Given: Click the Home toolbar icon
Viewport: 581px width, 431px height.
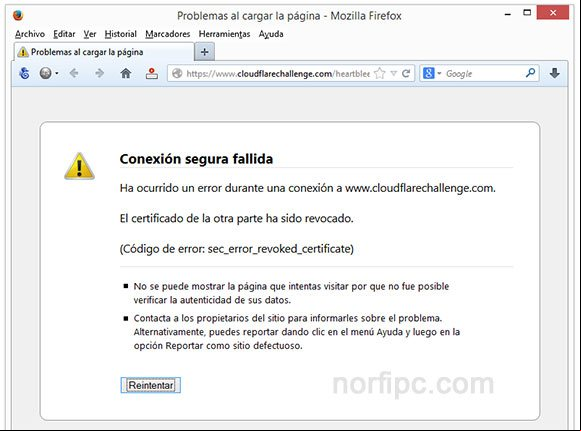Looking at the screenshot, I should tap(126, 73).
